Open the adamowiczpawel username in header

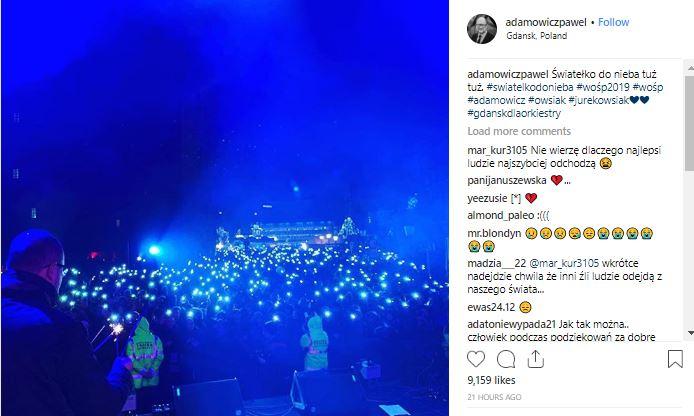click(x=546, y=22)
